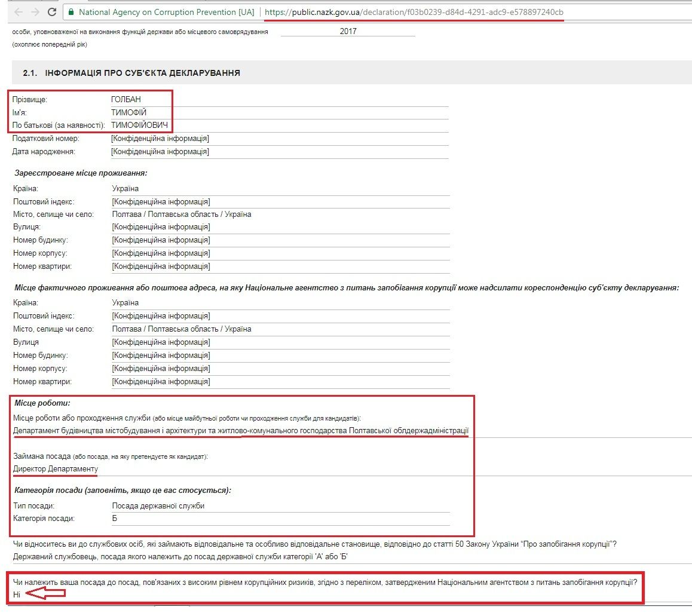Image resolution: width=692 pixels, height=616 pixels.
Task: Click the Директор Департаменту position value
Action: click(x=56, y=469)
